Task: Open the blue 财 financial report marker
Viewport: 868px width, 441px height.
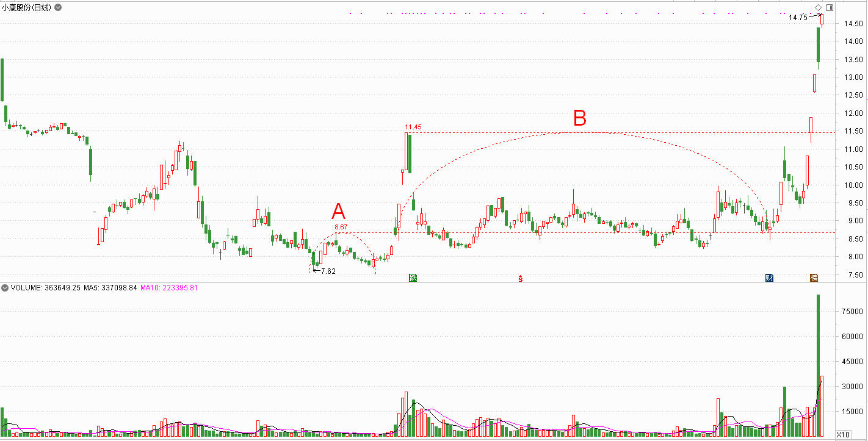Action: (770, 278)
